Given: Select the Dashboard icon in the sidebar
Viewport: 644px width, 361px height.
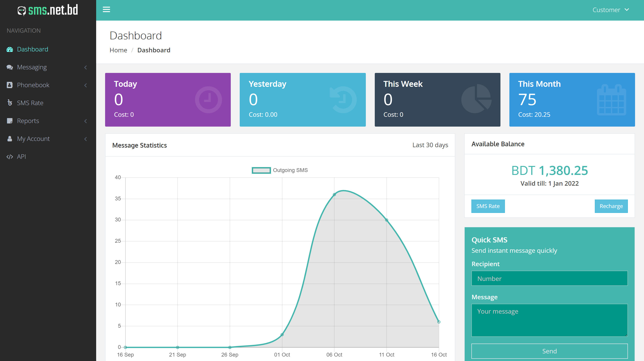Looking at the screenshot, I should 10,49.
